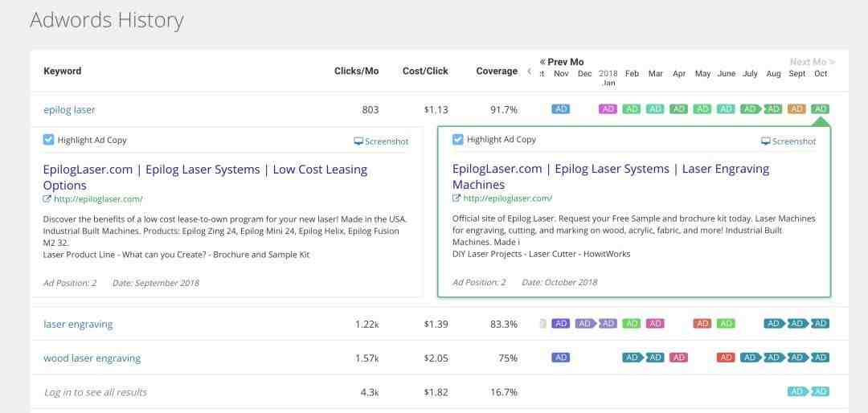Click small document icon in laser engraving row

(543, 324)
